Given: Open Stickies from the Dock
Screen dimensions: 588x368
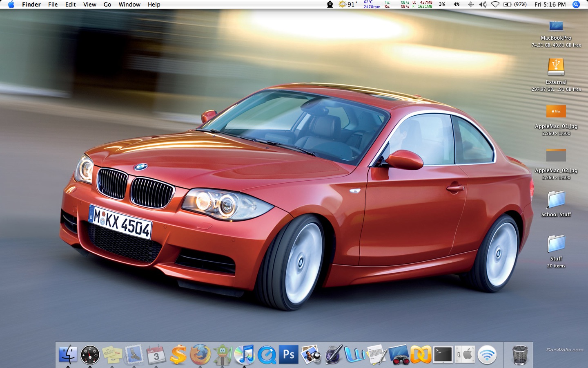Looking at the screenshot, I should point(112,355).
